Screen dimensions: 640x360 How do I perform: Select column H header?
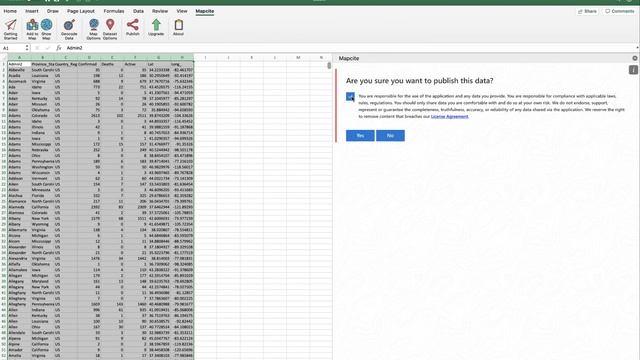pos(182,58)
